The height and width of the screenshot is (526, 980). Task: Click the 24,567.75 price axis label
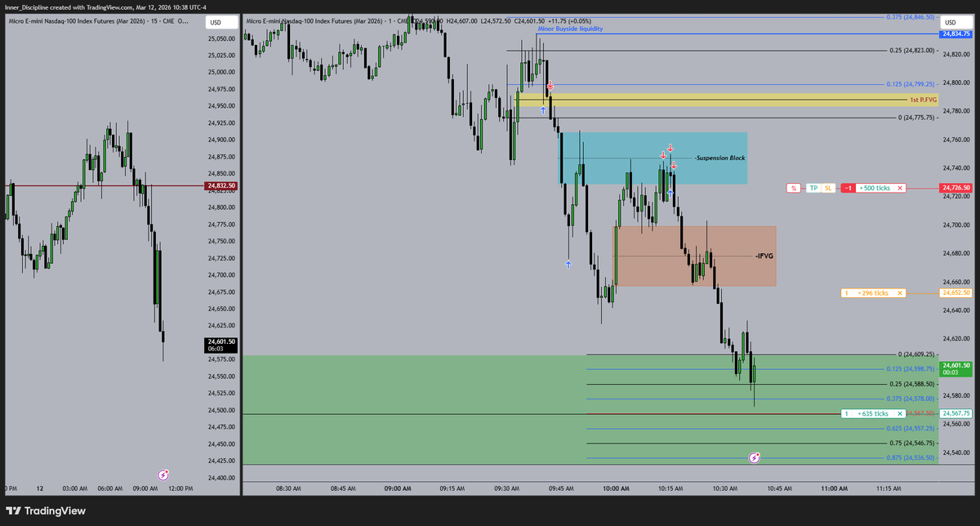(x=955, y=413)
